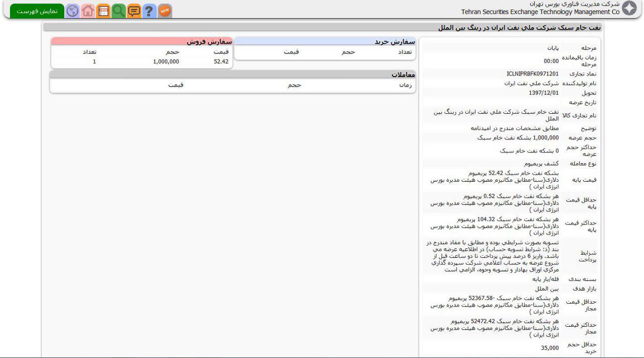The height and width of the screenshot is (358, 644).
Task: Open the table list icon
Action: pyautogui.click(x=103, y=11)
